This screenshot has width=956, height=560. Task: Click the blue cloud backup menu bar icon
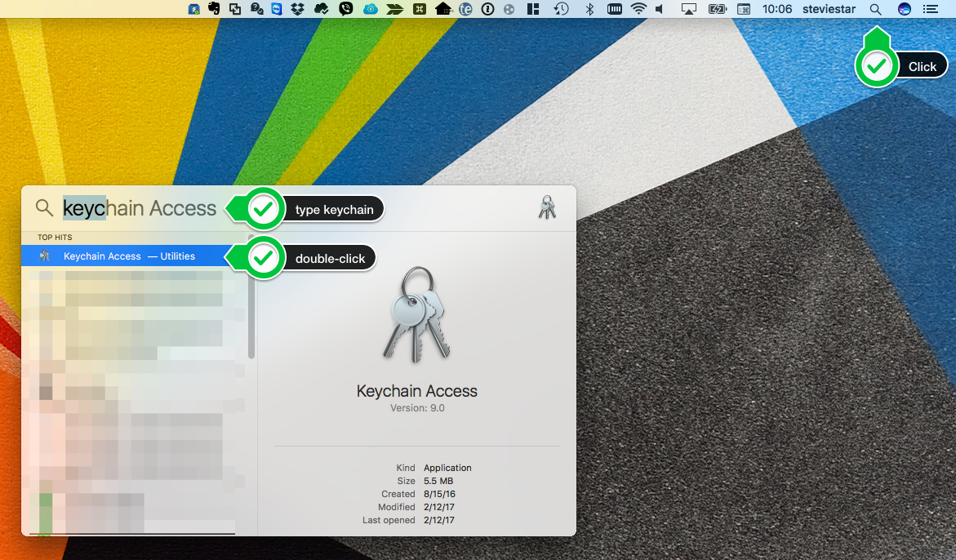click(x=370, y=9)
